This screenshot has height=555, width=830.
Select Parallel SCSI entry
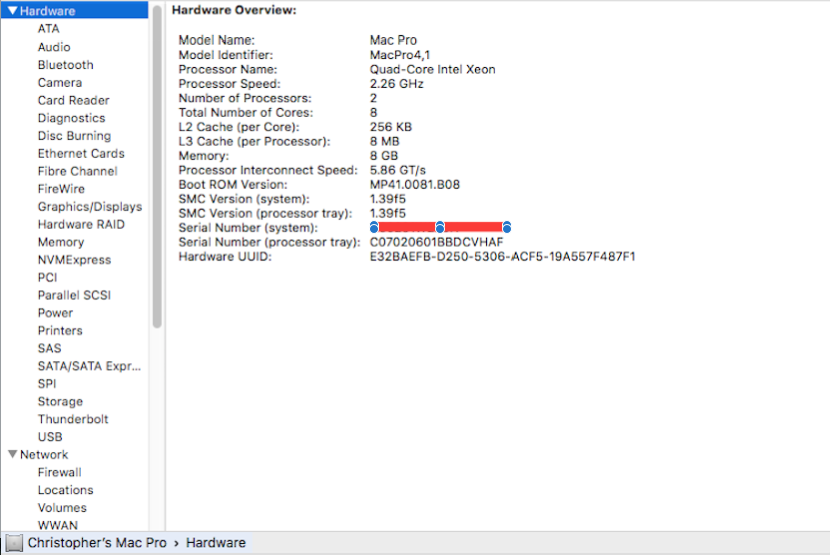click(74, 296)
